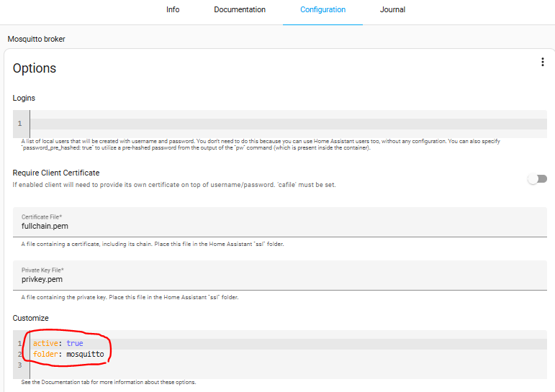Focus the Private Key File field
This screenshot has width=555, height=392.
(279, 280)
